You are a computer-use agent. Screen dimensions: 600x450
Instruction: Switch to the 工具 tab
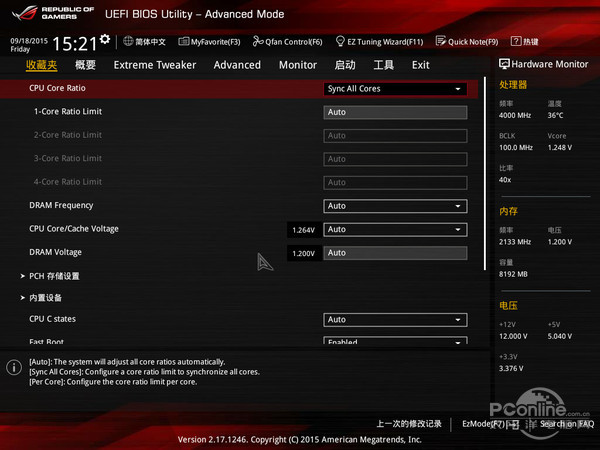pyautogui.click(x=384, y=65)
